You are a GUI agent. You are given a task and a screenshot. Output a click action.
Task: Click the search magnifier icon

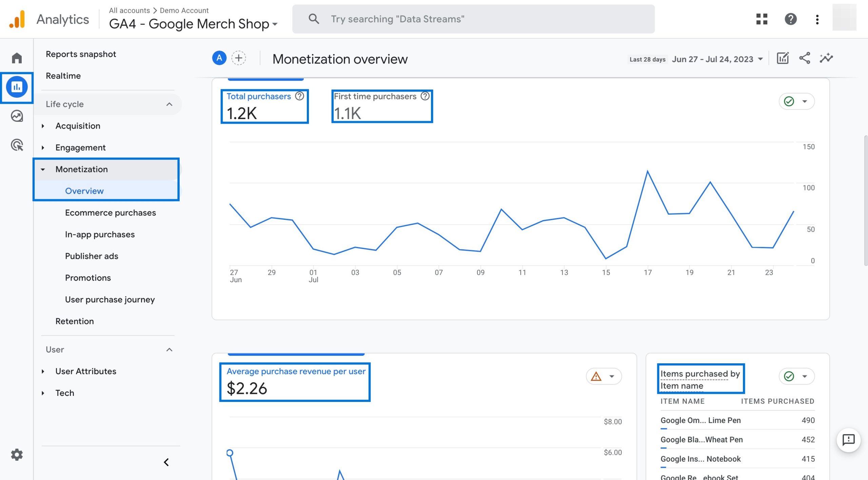[314, 19]
